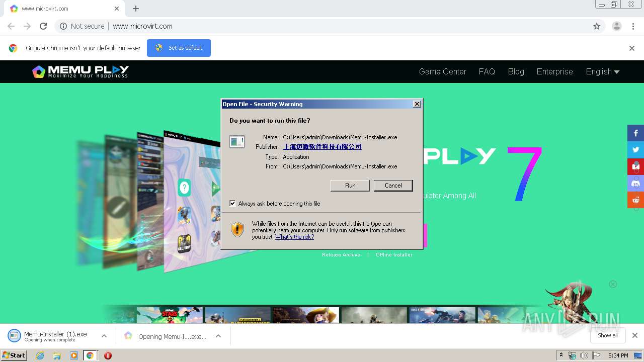Click the browser back arrow
The height and width of the screenshot is (362, 644).
(x=11, y=26)
